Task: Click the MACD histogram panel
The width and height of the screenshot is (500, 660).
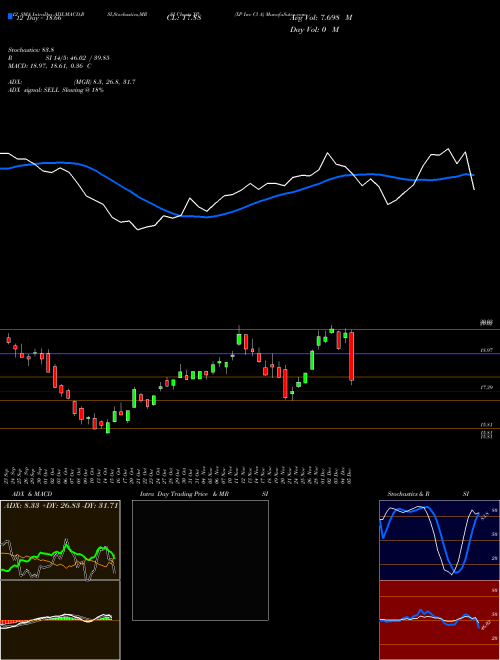Action: (x=60, y=620)
